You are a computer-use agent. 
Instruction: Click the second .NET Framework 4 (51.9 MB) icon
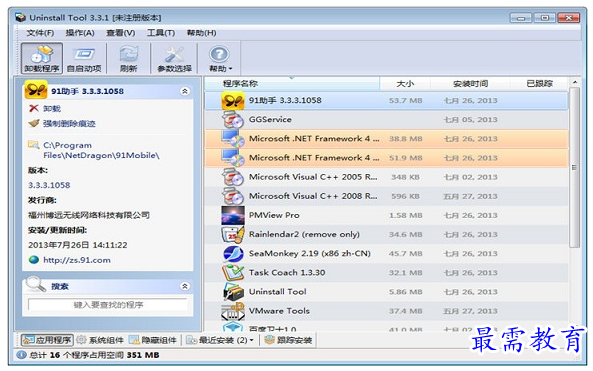233,158
